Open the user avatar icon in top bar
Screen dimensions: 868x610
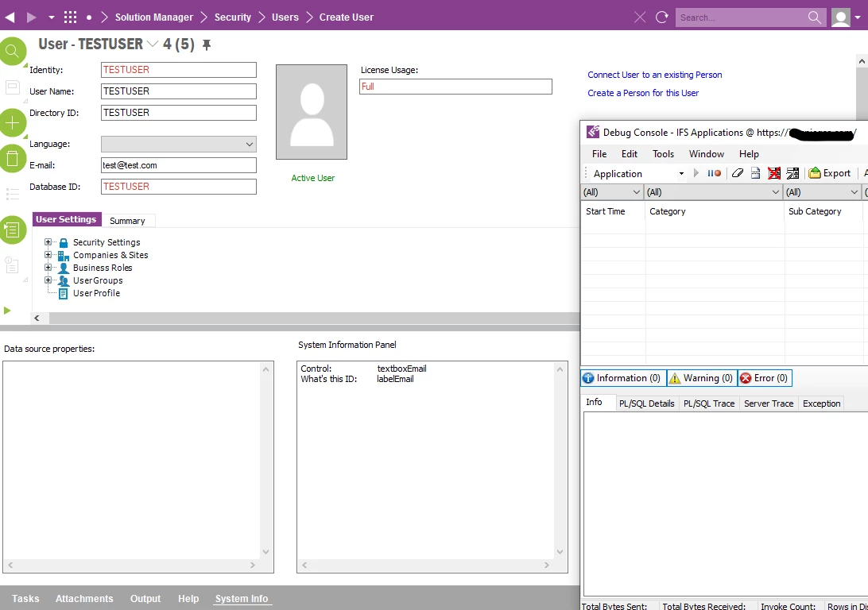841,17
